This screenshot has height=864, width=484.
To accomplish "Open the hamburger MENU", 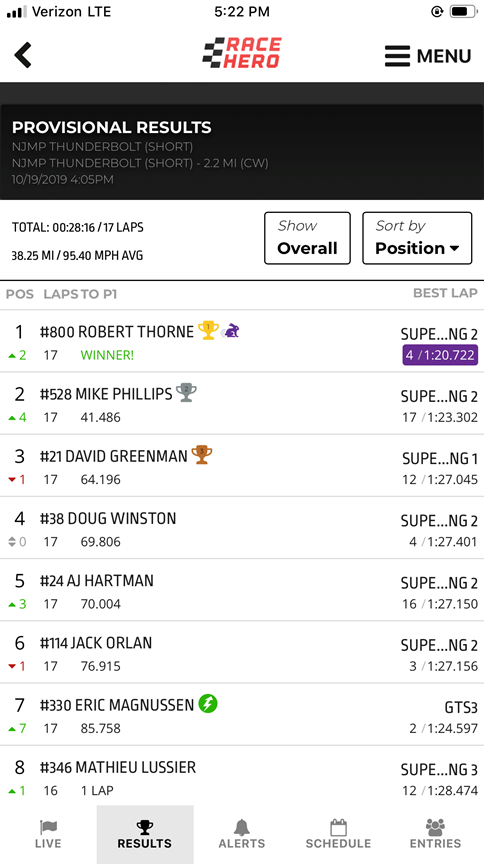I will (428, 56).
